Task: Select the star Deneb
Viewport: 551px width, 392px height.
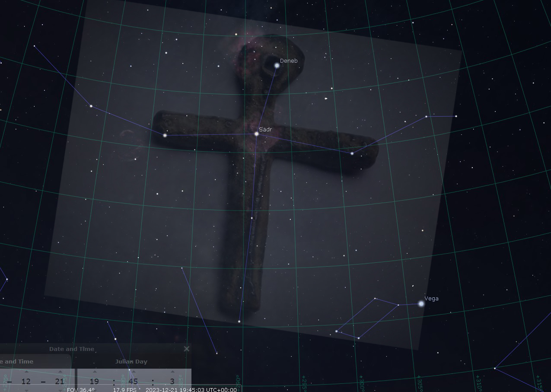Action: (x=277, y=66)
